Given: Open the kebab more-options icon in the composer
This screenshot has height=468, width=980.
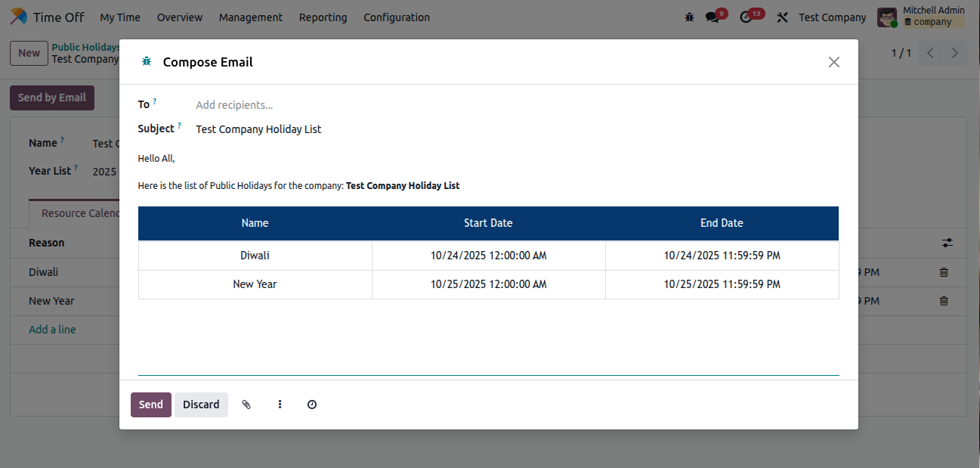Looking at the screenshot, I should pyautogui.click(x=280, y=404).
